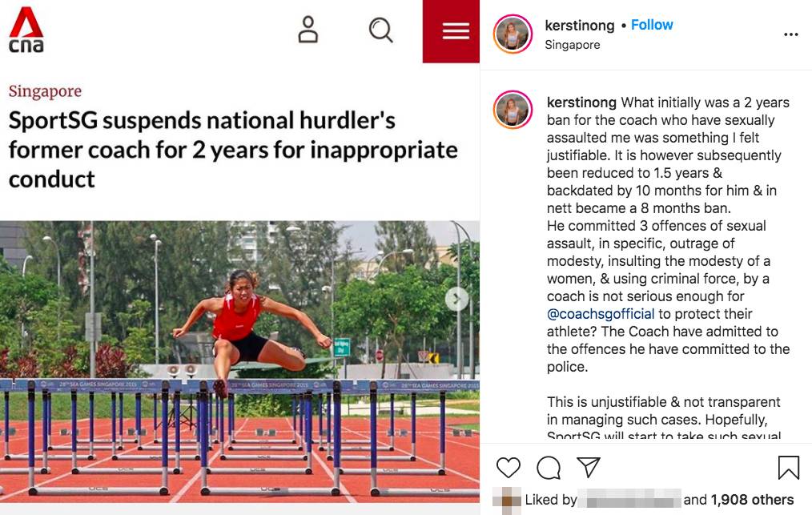The height and width of the screenshot is (515, 812).
Task: Open the user account icon
Action: 308,30
